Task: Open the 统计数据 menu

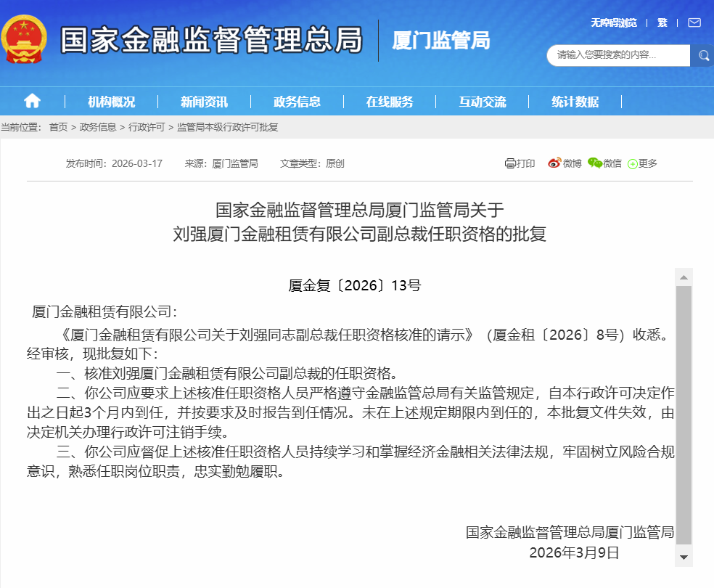Action: pos(575,102)
